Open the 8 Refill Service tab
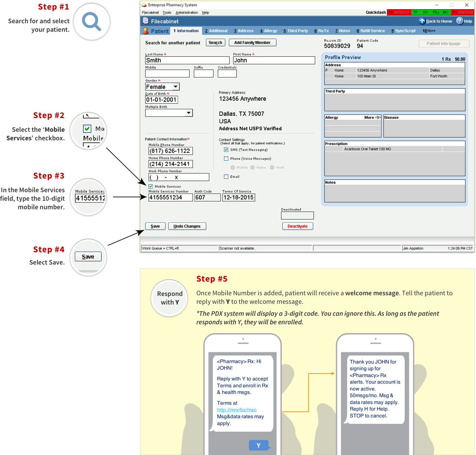This screenshot has width=476, height=455. [371, 31]
